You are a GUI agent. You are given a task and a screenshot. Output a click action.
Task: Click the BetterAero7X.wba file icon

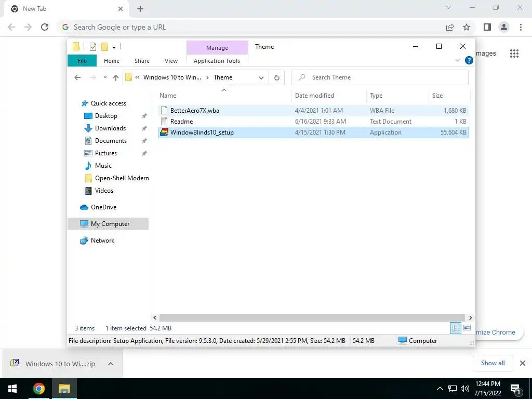coord(164,110)
